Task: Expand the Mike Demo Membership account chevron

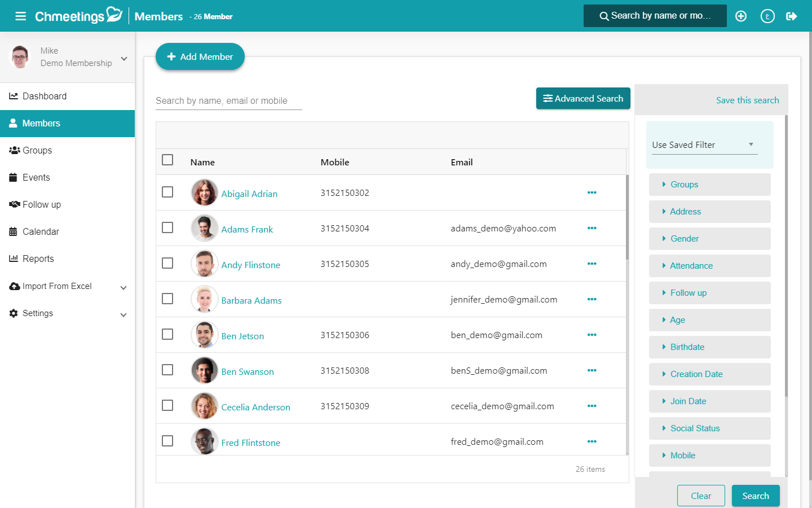Action: pos(124,59)
